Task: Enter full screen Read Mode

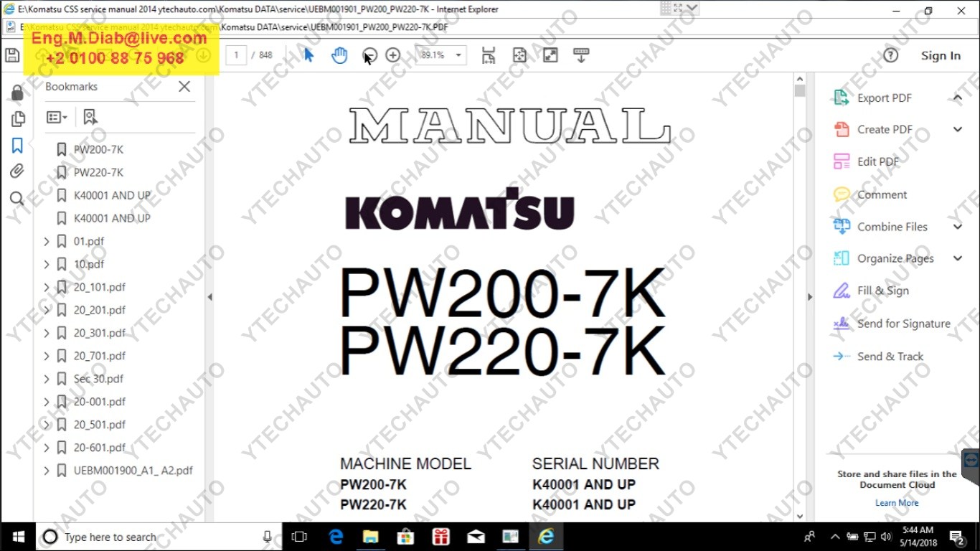Action: 550,55
